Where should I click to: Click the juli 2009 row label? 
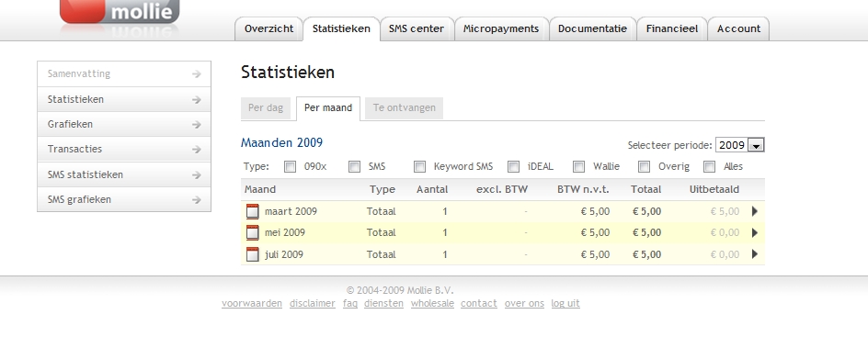283,254
